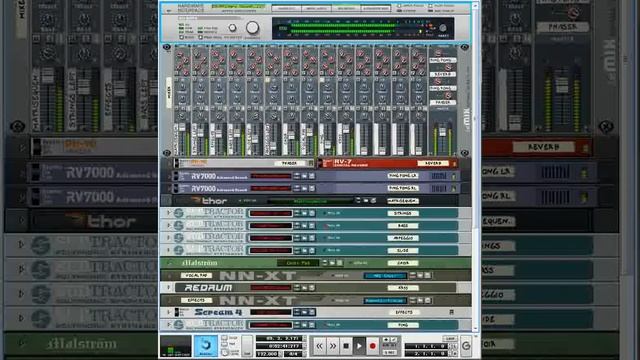640x360 pixels.
Task: Save patch on the VOCALPAD NN-XT sampler
Action: (x=428, y=276)
